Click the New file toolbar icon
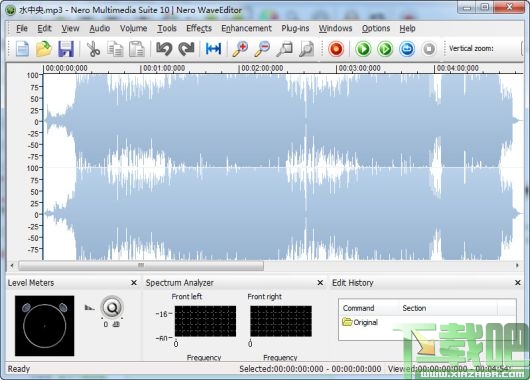This screenshot has height=380, width=530. [22, 49]
